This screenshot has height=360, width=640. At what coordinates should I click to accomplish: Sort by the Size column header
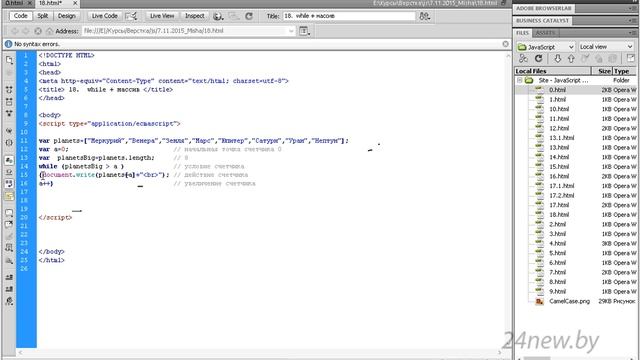pyautogui.click(x=602, y=71)
